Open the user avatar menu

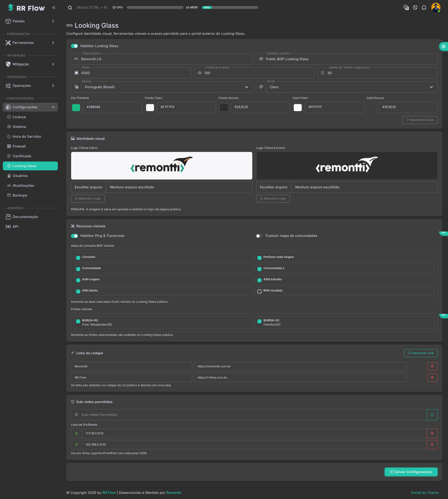click(x=435, y=7)
